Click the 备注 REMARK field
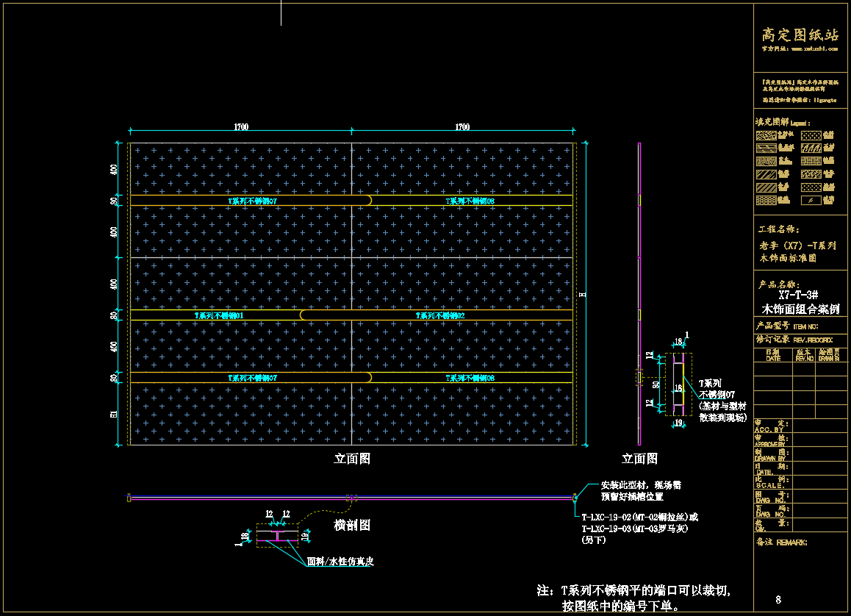 pos(781,542)
